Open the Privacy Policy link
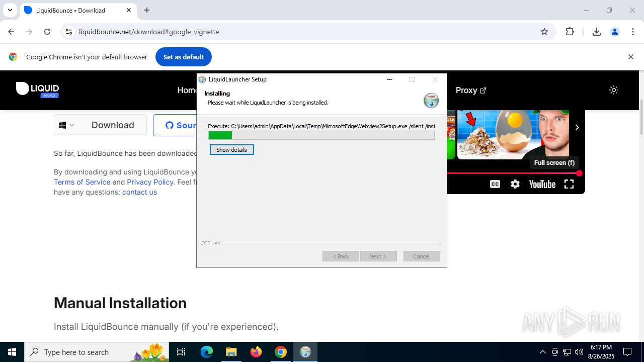 click(150, 182)
